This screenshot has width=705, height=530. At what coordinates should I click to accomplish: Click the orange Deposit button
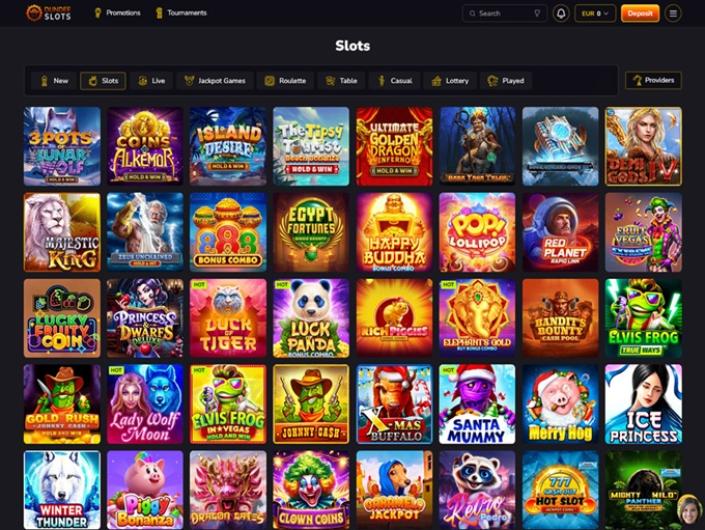pos(640,13)
